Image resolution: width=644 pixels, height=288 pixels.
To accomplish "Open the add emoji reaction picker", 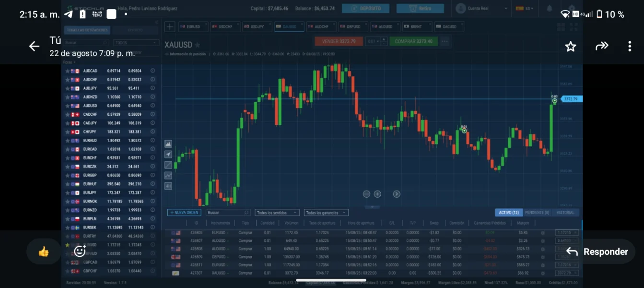I will (80, 251).
